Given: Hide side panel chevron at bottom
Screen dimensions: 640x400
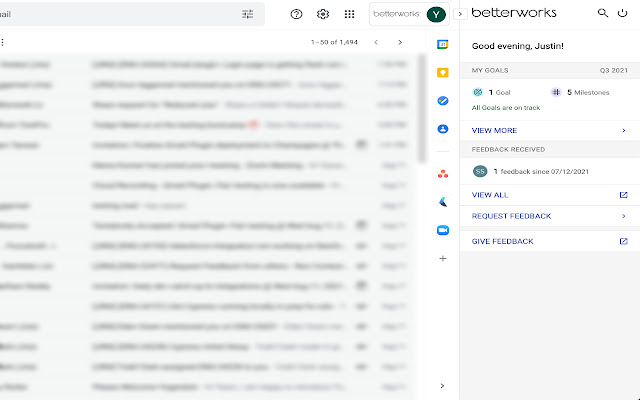Looking at the screenshot, I should [x=442, y=386].
